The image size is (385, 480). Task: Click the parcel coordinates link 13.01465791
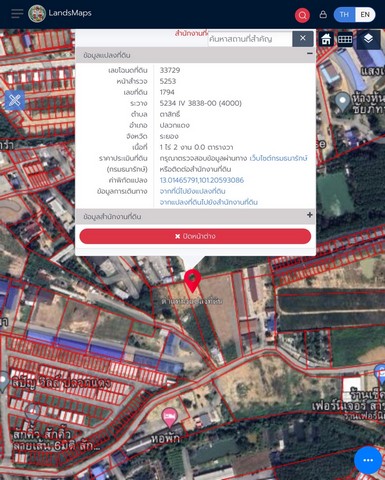point(202,180)
